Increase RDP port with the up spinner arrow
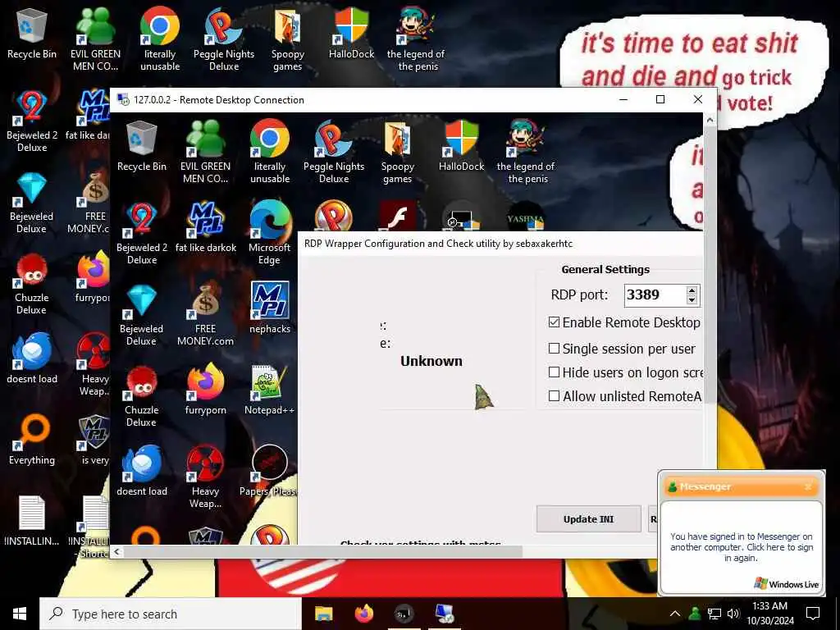 692,291
